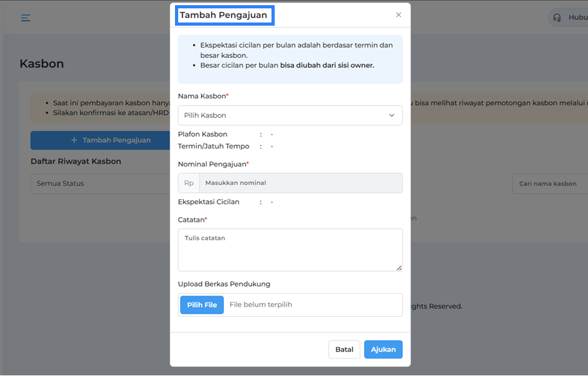Click the headset support icon
Screen dimensions: 588x376
[557, 18]
